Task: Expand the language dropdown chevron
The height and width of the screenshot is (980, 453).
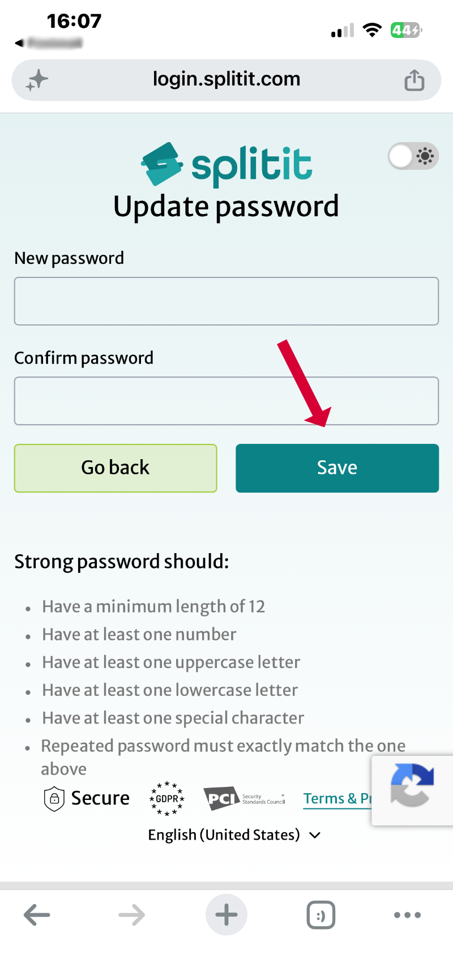Action: click(x=315, y=835)
